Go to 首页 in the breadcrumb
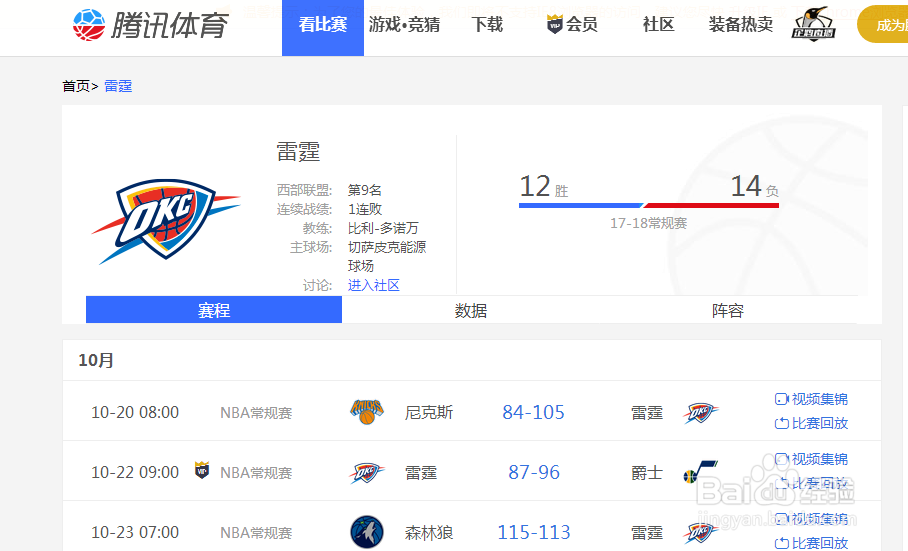 coord(76,86)
